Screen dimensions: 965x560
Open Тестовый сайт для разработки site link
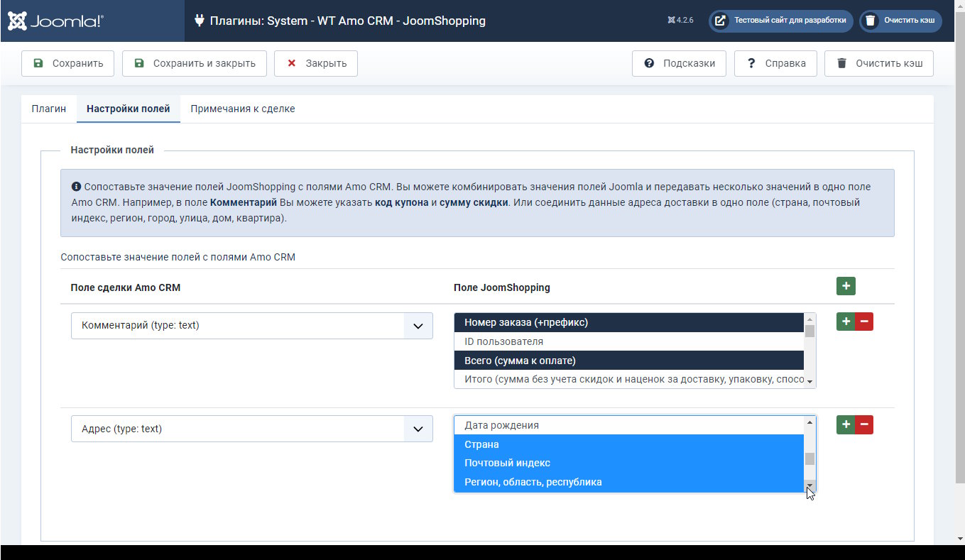coord(780,21)
